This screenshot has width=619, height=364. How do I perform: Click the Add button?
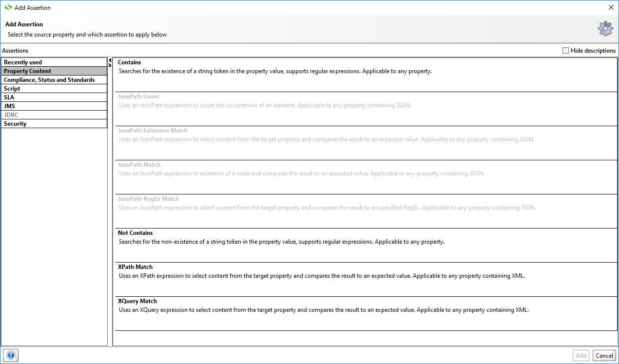(581, 356)
